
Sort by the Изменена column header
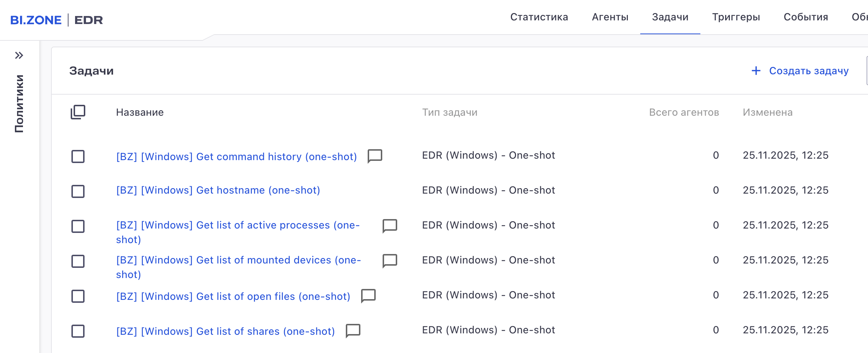(767, 112)
